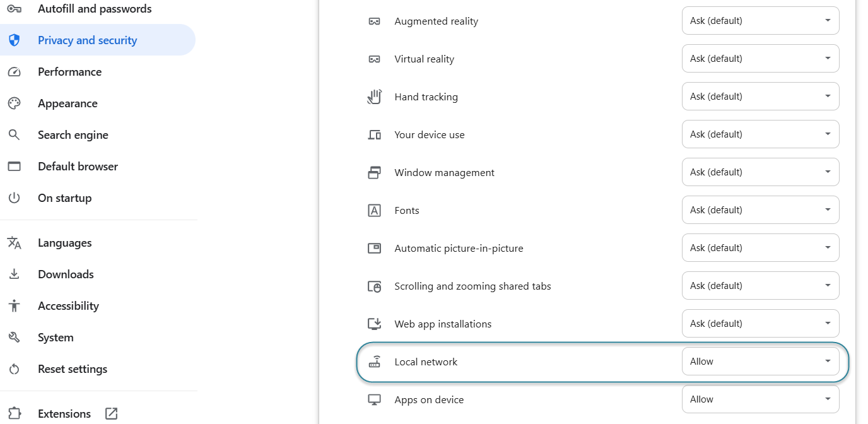This screenshot has height=424, width=868.
Task: Change the Apps on device dropdown
Action: pyautogui.click(x=761, y=399)
